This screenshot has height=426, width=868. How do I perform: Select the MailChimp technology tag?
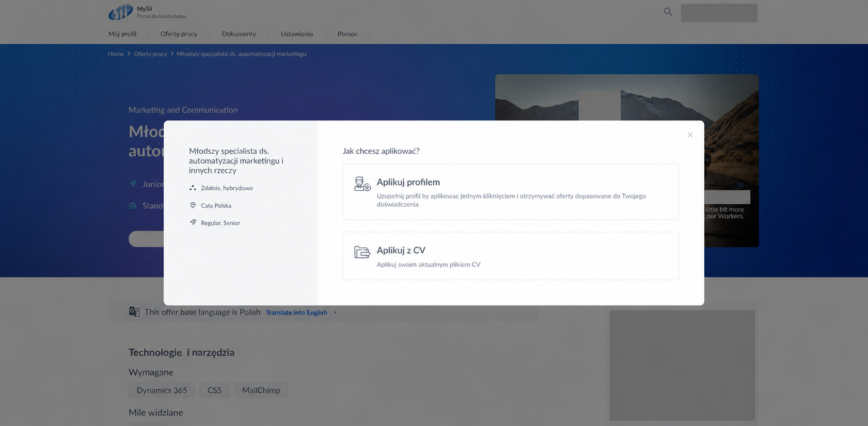pyautogui.click(x=261, y=390)
